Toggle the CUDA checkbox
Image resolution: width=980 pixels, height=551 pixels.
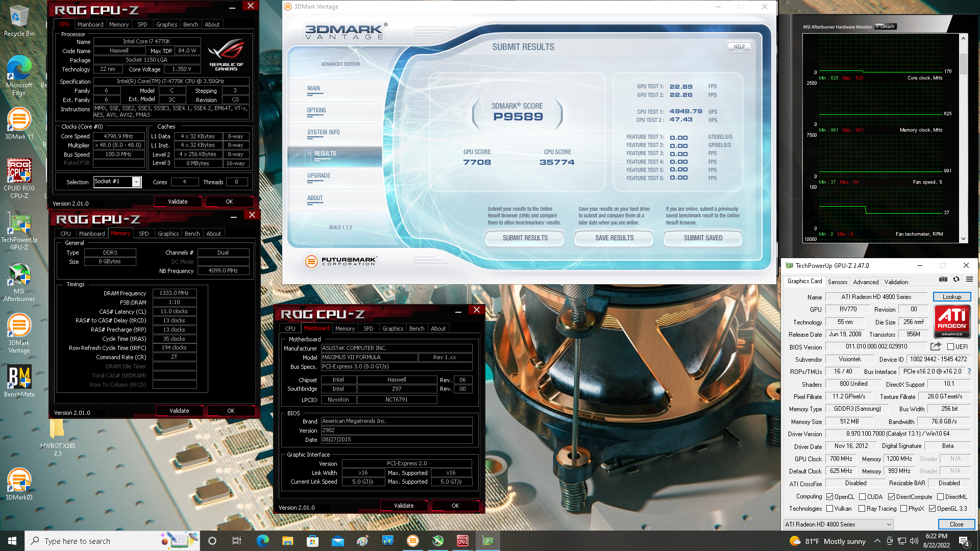click(x=862, y=497)
